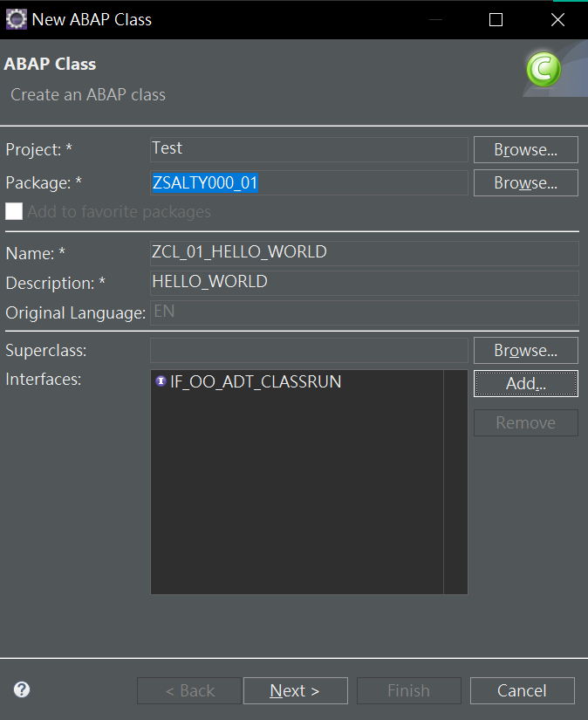Click the empty Superclass input field
588x720 pixels.
309,350
